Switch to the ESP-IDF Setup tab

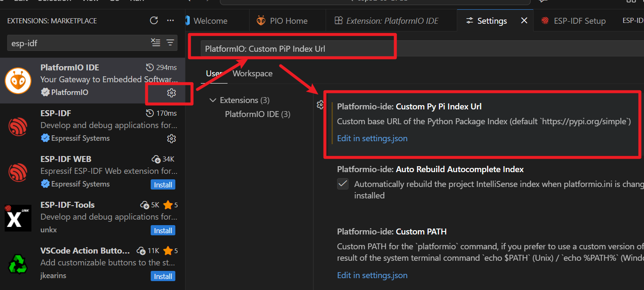coord(574,21)
